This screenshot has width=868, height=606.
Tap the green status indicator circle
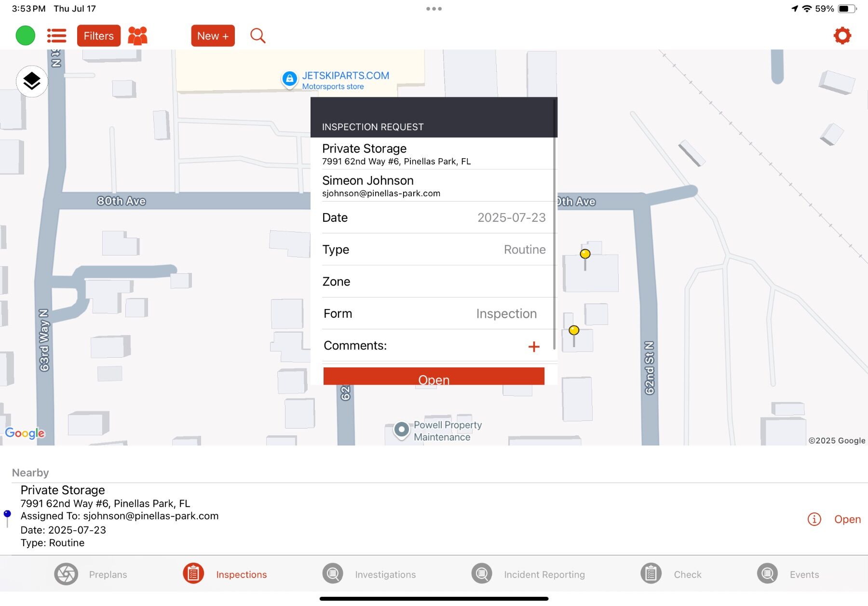tap(26, 36)
